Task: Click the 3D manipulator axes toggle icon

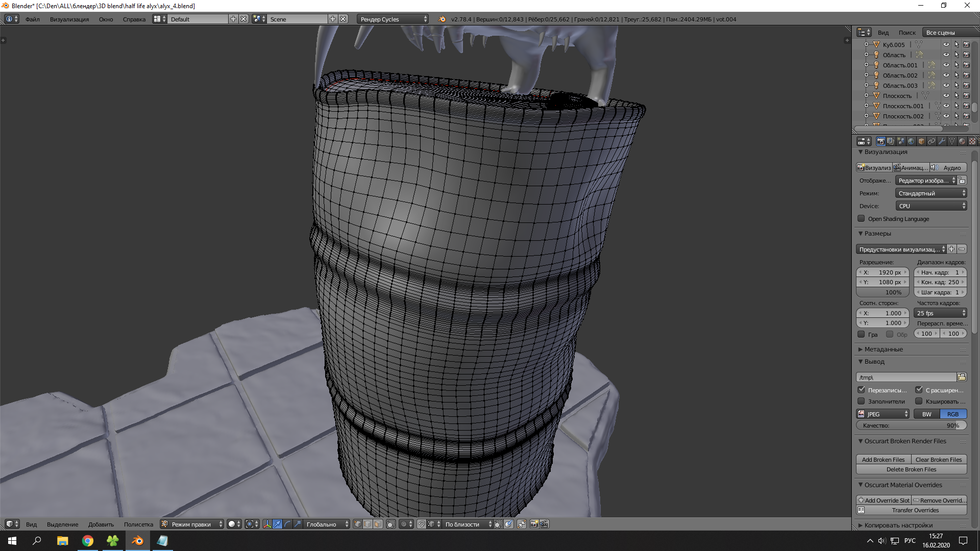Action: coord(267,524)
